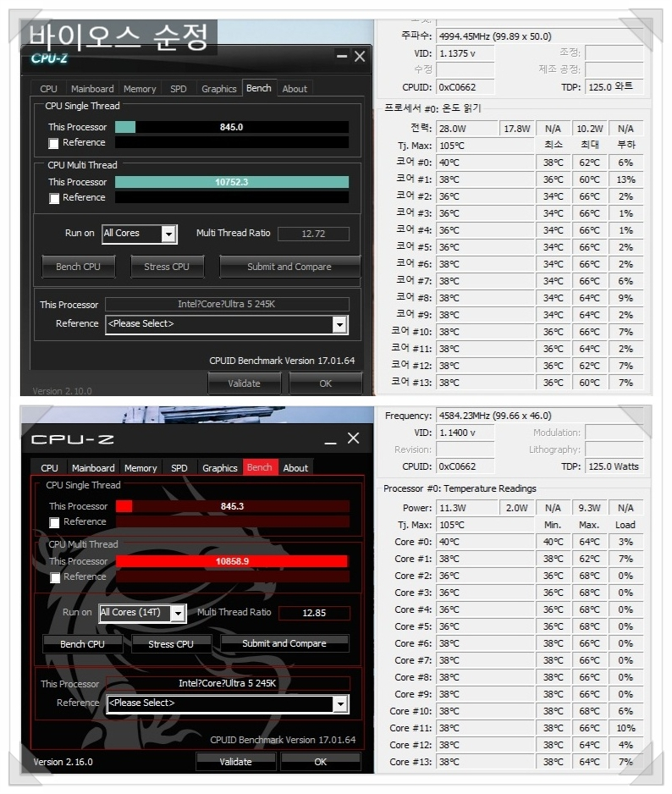Close the red-themed CPU-Z window
The width and height of the screenshot is (672, 794).
pos(354,438)
